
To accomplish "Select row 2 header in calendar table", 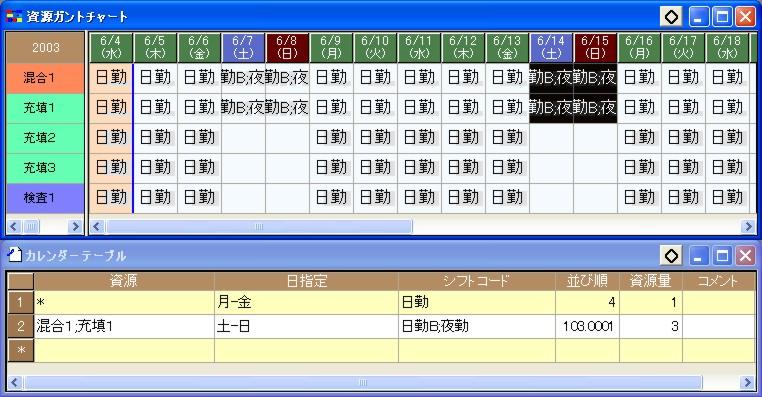I will (x=20, y=326).
